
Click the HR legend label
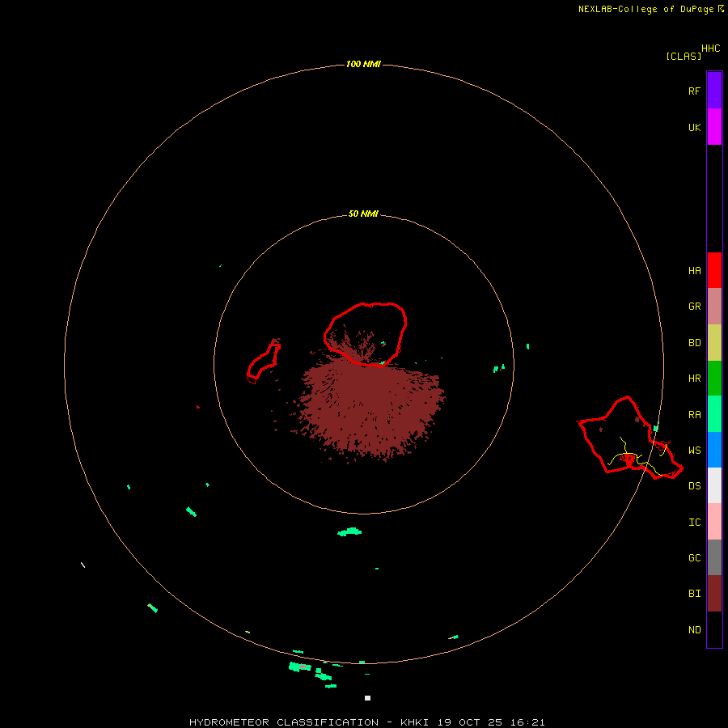pos(694,379)
